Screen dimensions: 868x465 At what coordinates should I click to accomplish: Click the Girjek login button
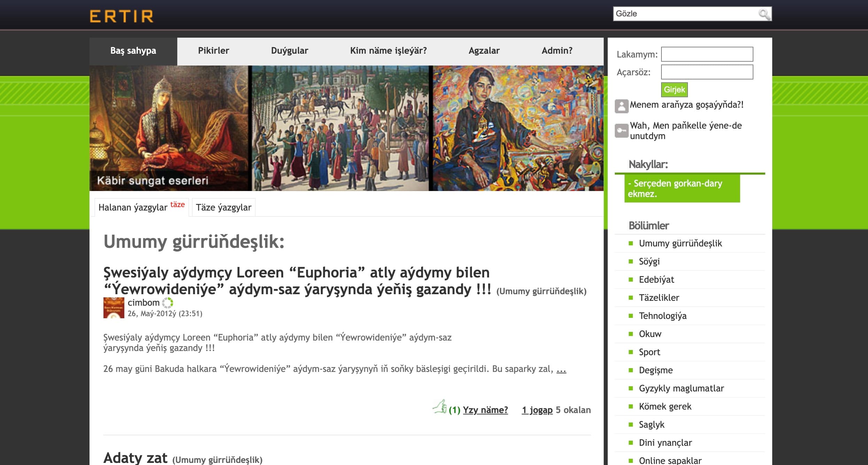point(674,90)
